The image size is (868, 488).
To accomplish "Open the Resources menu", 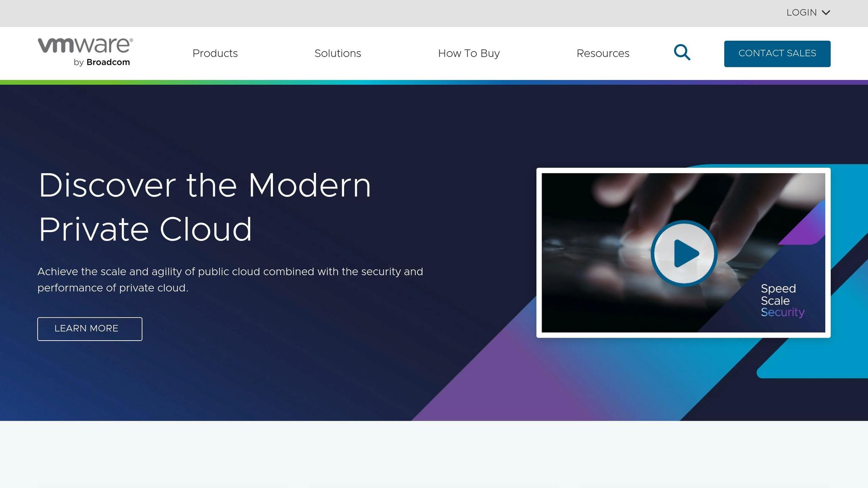I will pos(603,53).
